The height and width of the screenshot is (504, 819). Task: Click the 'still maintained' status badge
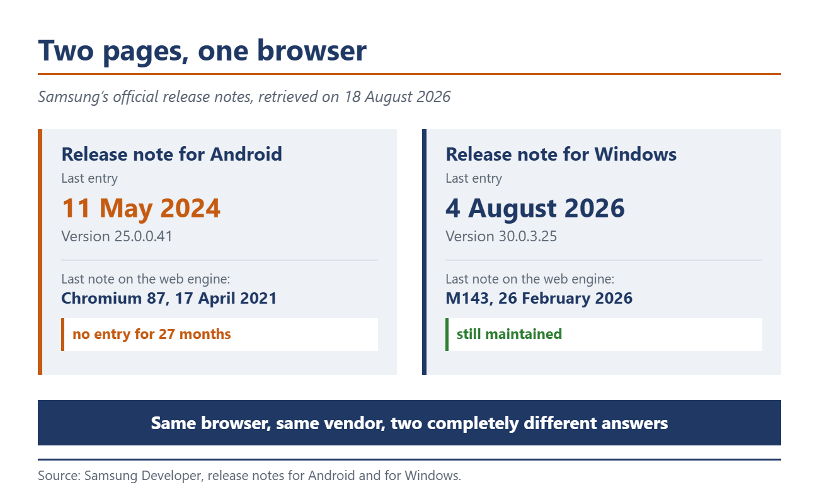click(x=604, y=335)
